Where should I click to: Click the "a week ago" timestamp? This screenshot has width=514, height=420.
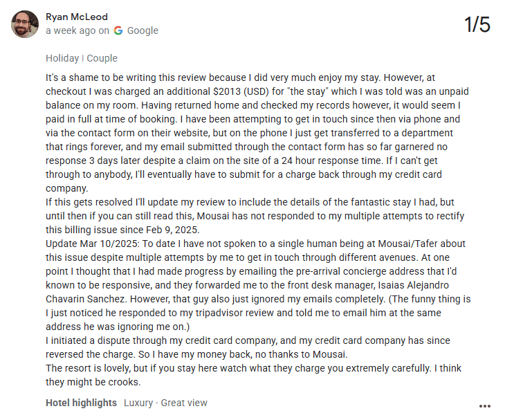coord(71,30)
